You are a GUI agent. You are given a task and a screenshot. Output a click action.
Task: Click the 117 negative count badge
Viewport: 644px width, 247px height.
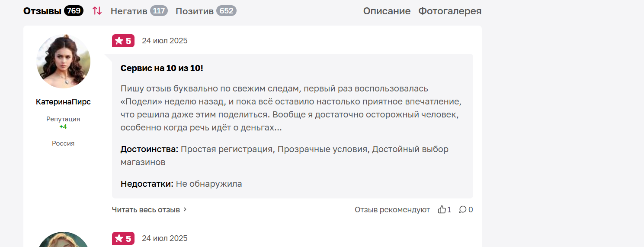(x=159, y=11)
